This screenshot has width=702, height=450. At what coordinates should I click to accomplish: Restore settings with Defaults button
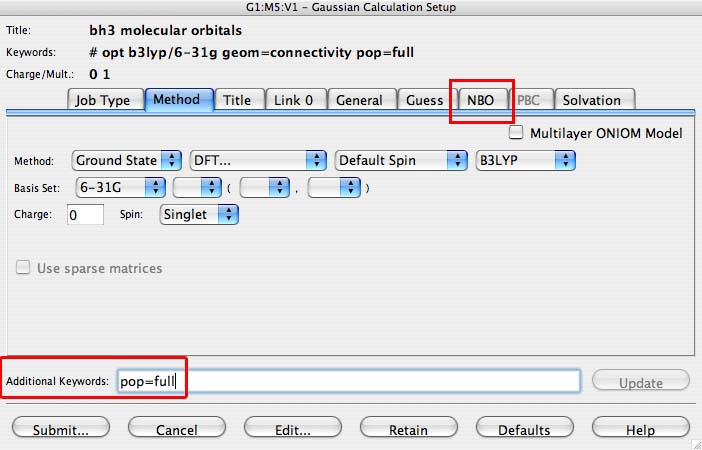point(524,430)
